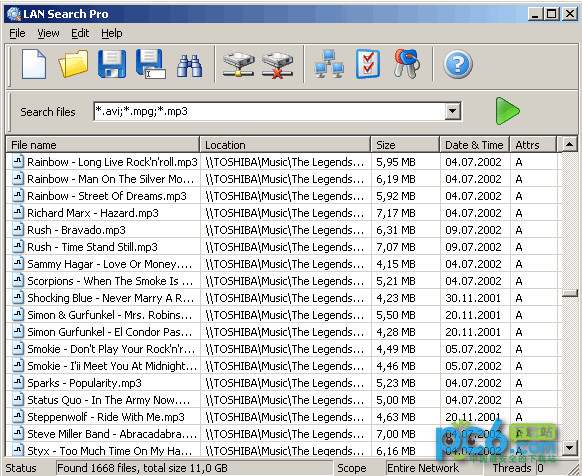582x476 pixels.
Task: Sort results by Size column header
Action: pos(405,145)
